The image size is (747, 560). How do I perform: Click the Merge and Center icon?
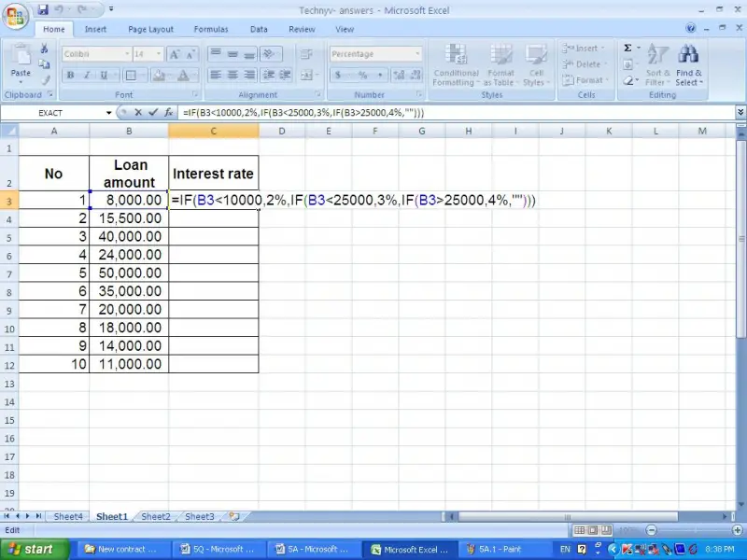306,75
